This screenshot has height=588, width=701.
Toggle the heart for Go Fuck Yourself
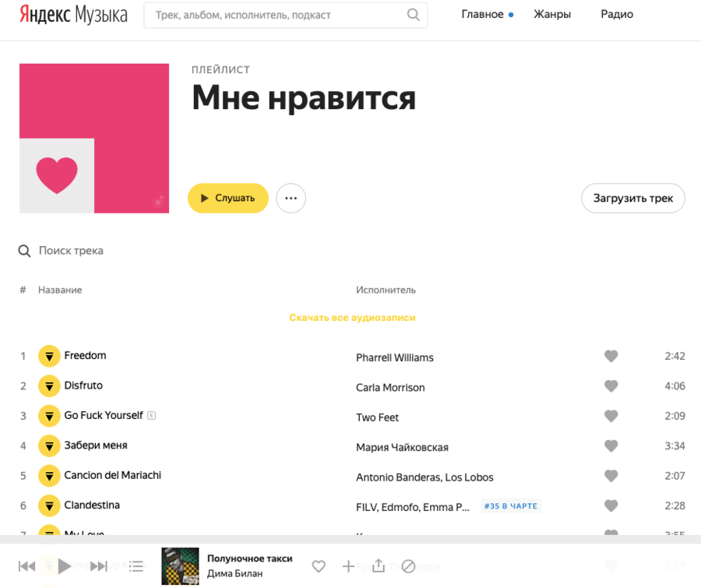tap(611, 416)
